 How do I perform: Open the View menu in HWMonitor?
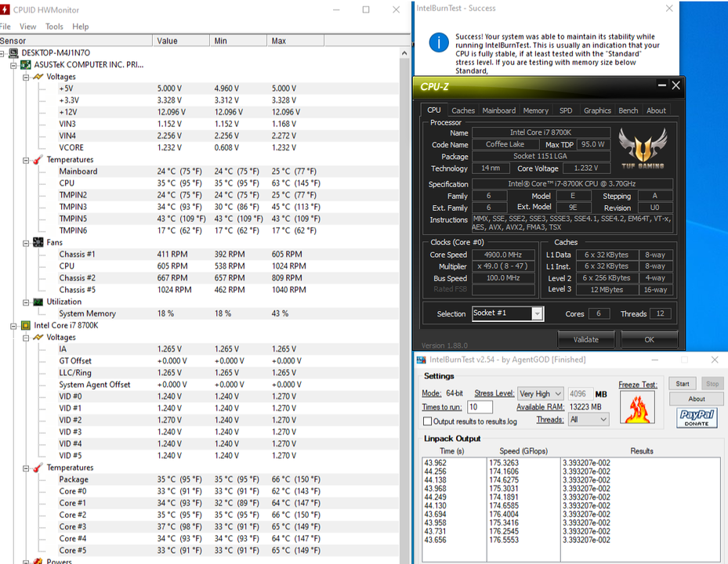click(x=28, y=27)
